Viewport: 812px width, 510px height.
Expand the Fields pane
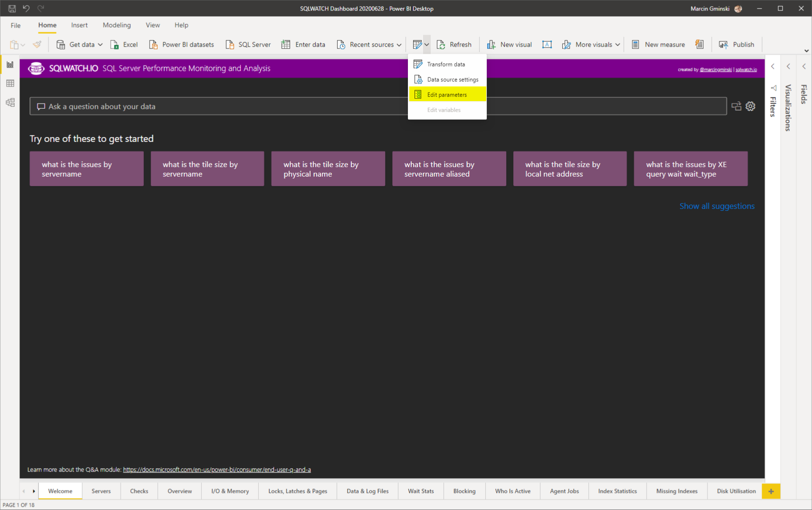click(804, 66)
